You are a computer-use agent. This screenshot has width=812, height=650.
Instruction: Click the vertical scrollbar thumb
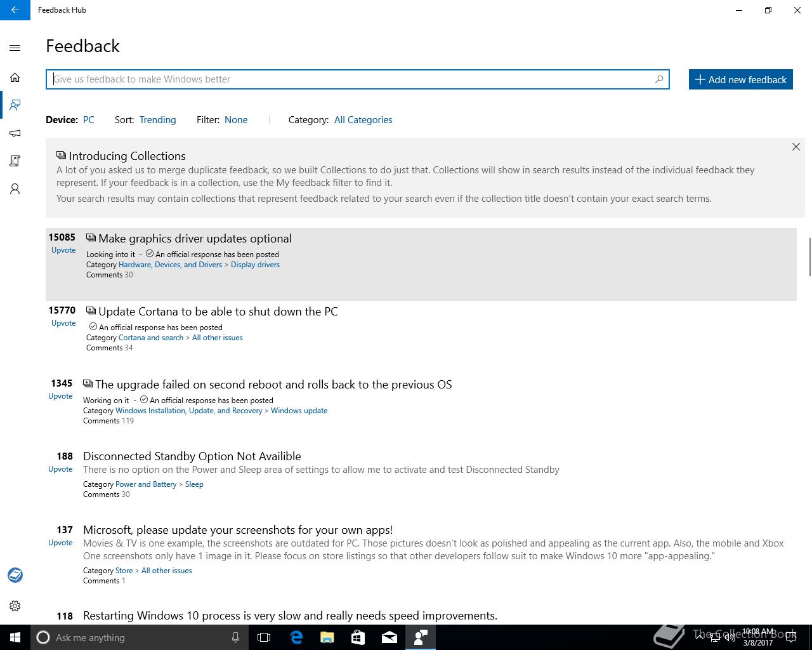809,257
